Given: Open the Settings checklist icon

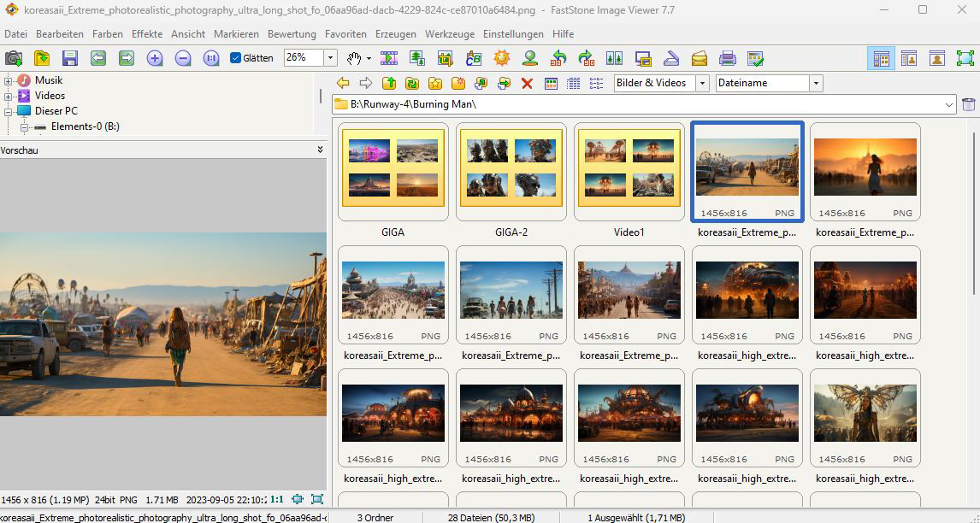Looking at the screenshot, I should tap(756, 58).
